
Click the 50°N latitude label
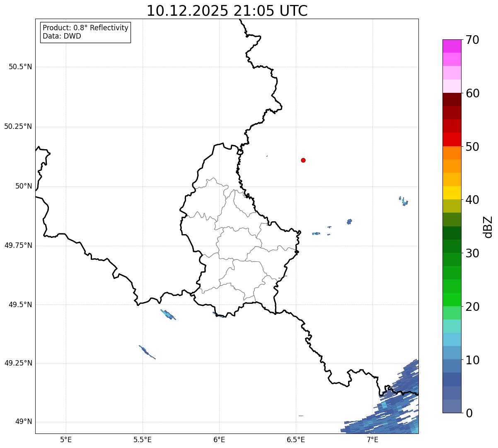[x=24, y=186]
